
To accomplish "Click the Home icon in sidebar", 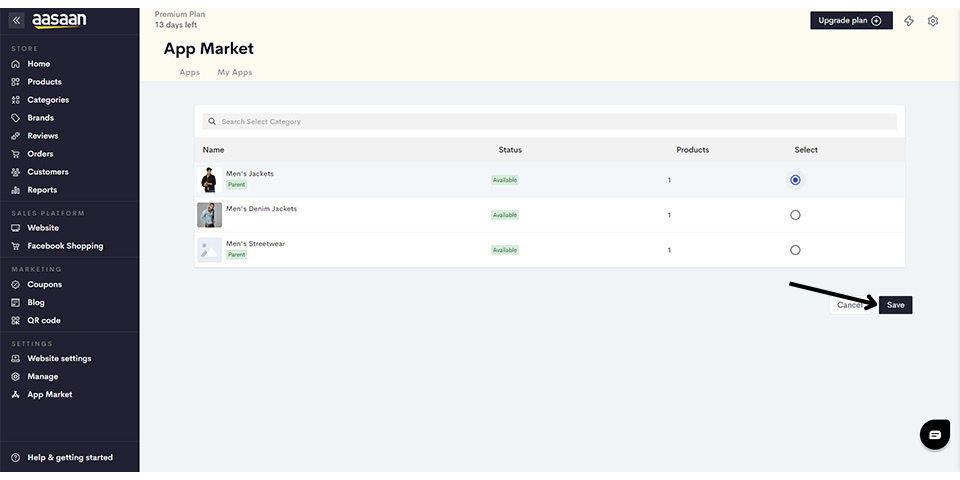I will 16,64.
